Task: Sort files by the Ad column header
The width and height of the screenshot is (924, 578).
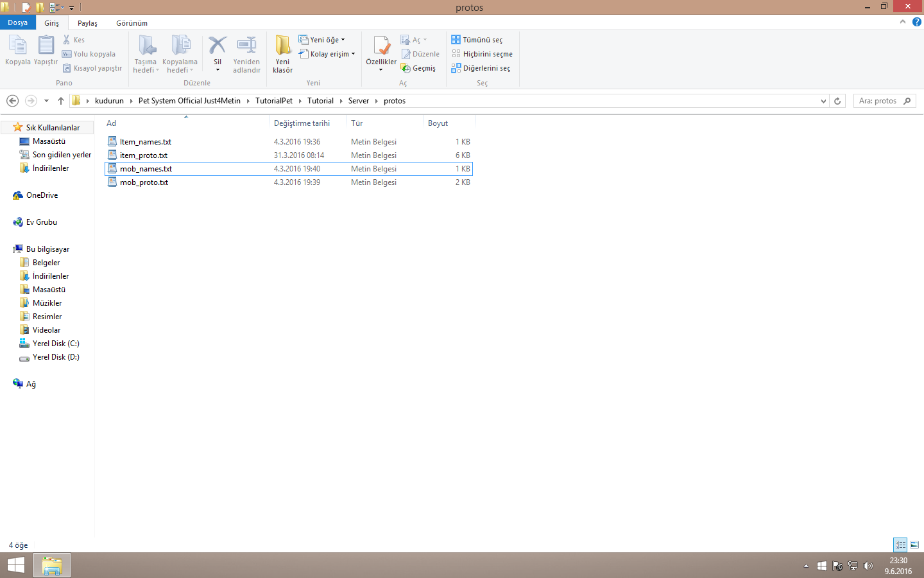Action: (x=186, y=123)
